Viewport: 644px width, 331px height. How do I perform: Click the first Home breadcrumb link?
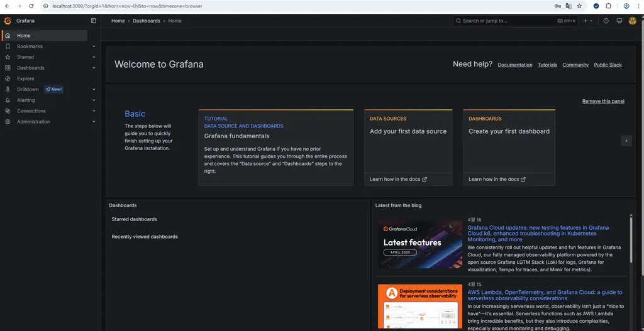pyautogui.click(x=118, y=21)
